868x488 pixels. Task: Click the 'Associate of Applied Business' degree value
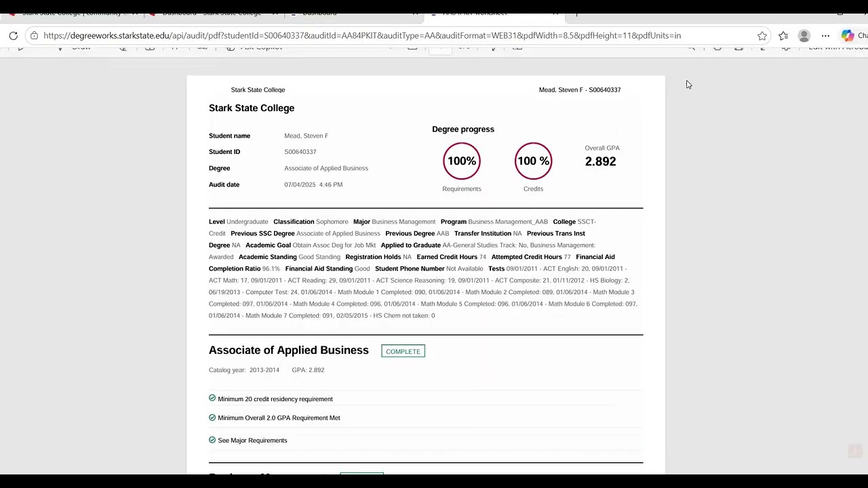326,168
